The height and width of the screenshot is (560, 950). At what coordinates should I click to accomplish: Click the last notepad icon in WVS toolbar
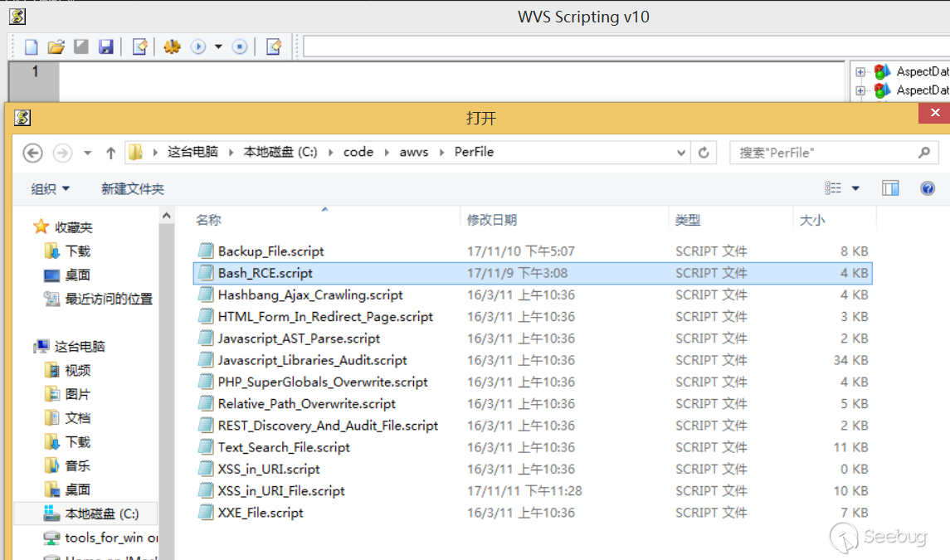(x=274, y=46)
